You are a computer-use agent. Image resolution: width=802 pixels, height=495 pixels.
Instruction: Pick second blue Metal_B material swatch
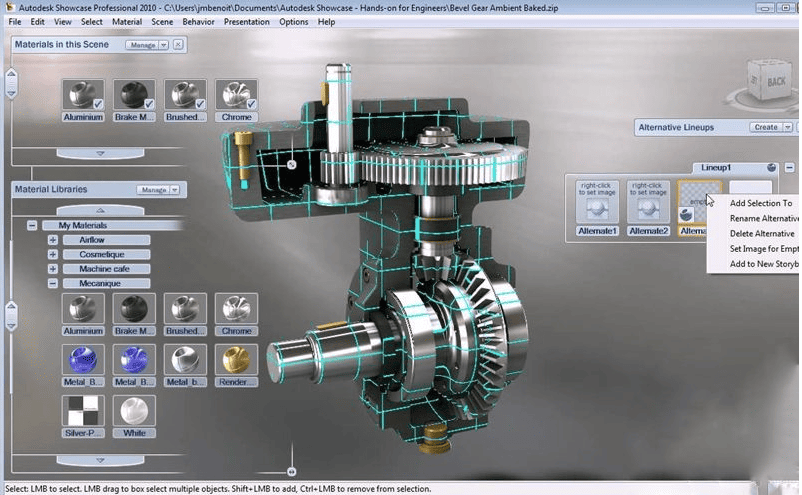(134, 360)
